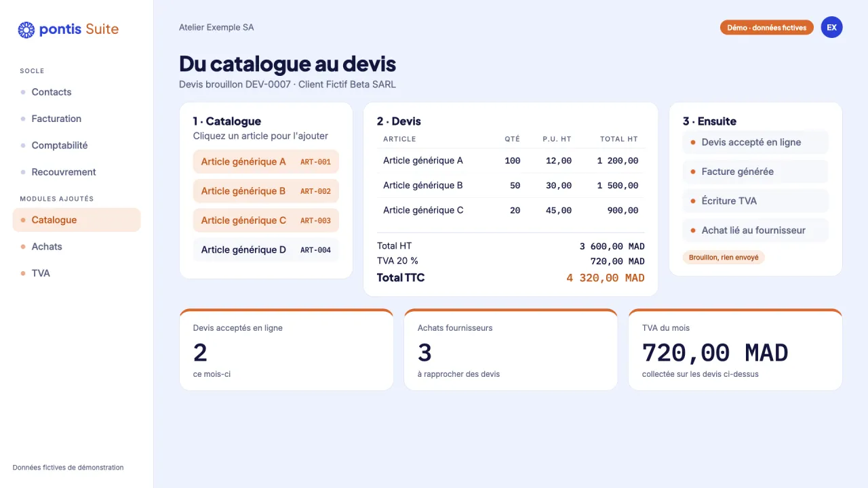Click the Total HT value '3 600,00 MAD'

click(x=612, y=246)
